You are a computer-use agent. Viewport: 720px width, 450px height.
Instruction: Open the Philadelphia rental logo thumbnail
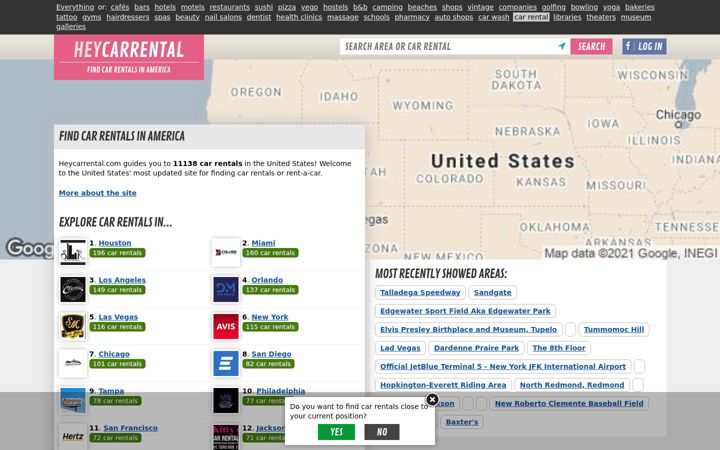point(226,400)
